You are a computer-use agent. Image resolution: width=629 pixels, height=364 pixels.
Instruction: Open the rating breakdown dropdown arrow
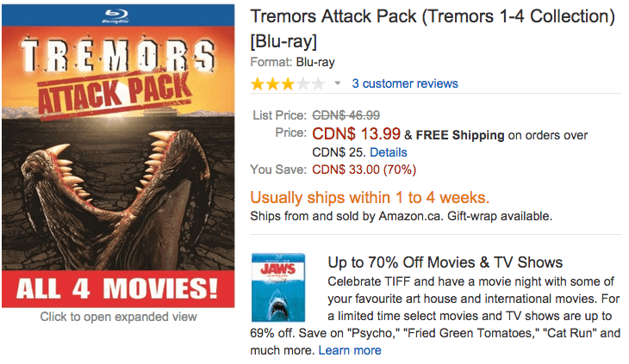coord(338,83)
